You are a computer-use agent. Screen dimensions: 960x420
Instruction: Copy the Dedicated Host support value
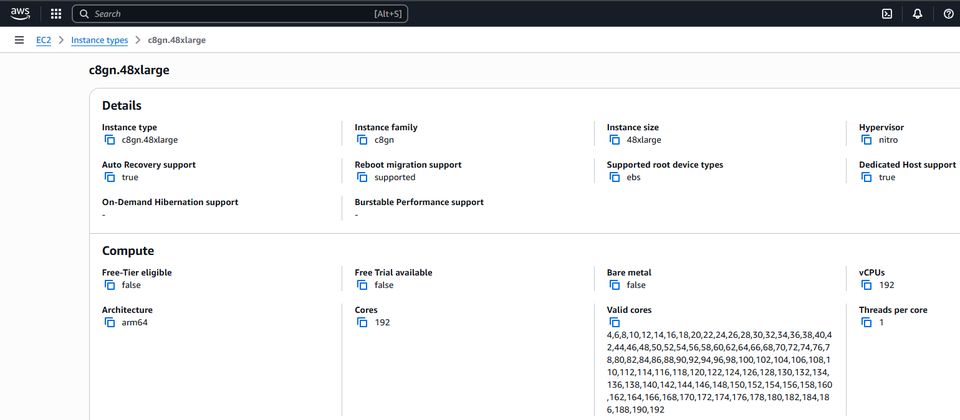pos(866,177)
